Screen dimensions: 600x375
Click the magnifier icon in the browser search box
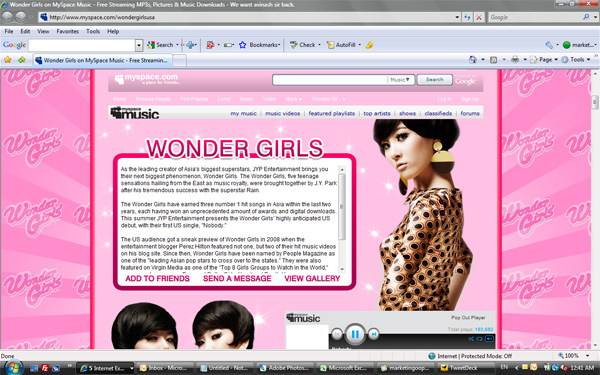tap(586, 17)
